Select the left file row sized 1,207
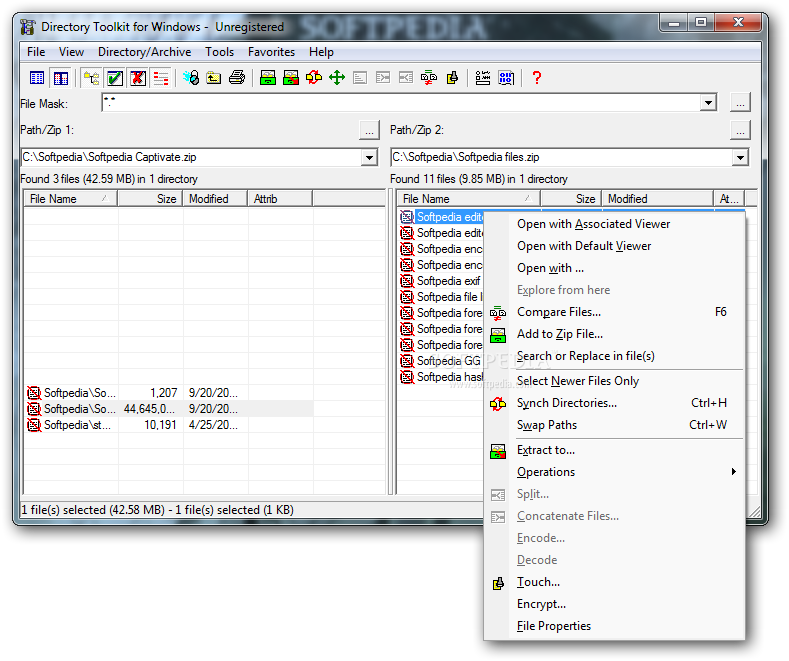This screenshot has width=789, height=661. coord(169,393)
